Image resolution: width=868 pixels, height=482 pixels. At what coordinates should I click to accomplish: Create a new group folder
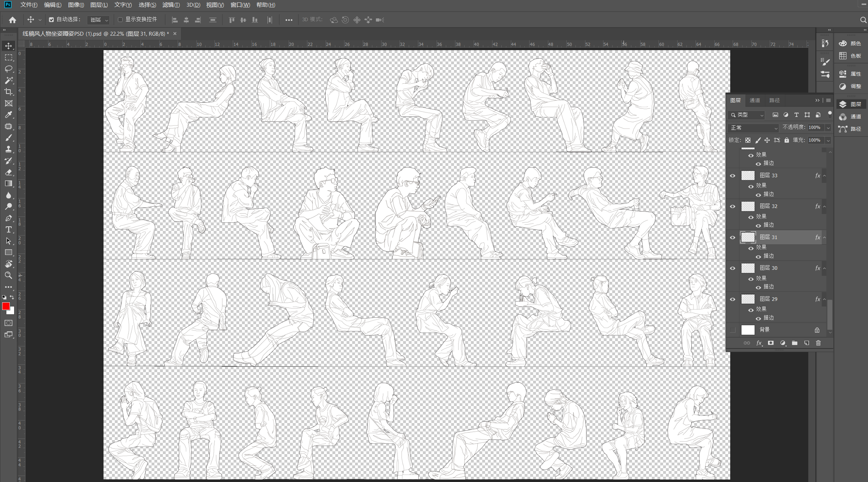pos(795,343)
